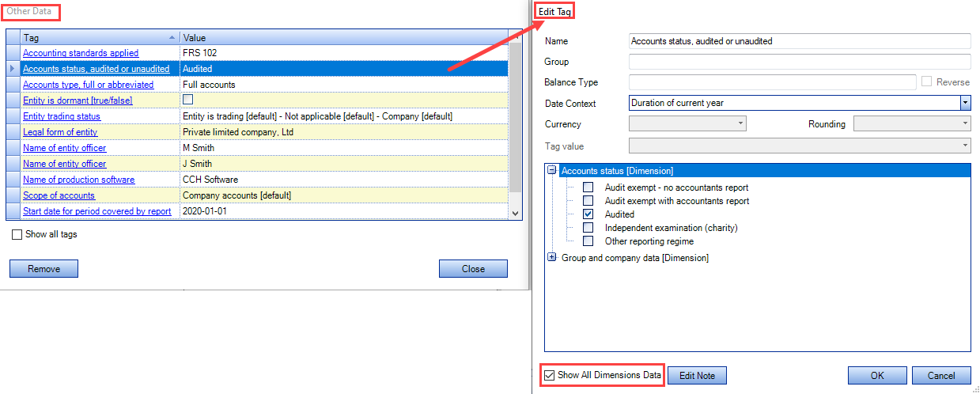Select the 'Company accounts [default]' value cell

pyautogui.click(x=344, y=195)
